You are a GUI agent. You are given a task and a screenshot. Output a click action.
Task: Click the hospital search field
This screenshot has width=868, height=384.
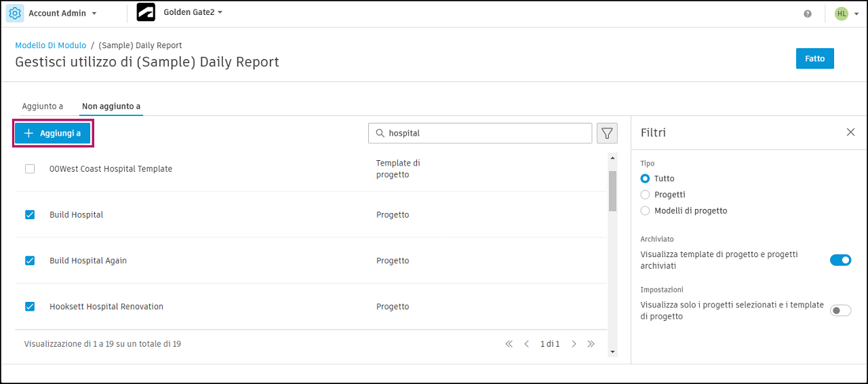click(485, 134)
